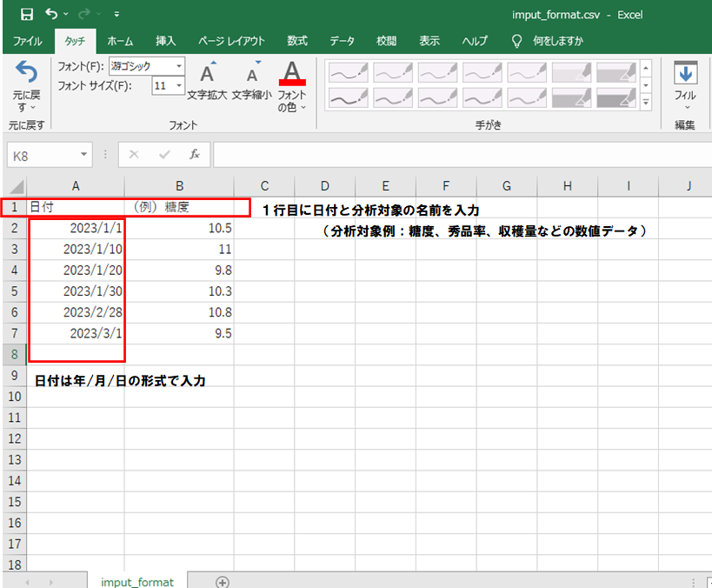Open the ホーム ribbon tab
This screenshot has height=588, width=712.
pos(120,41)
